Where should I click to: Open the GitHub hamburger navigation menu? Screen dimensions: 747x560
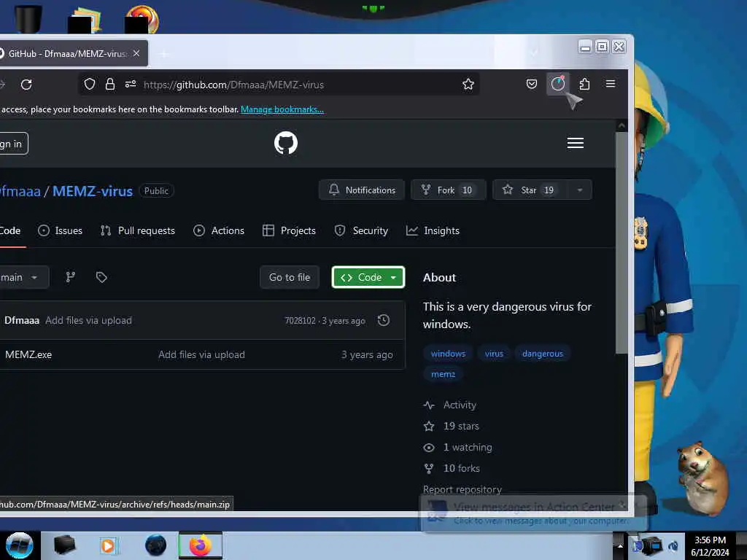pos(576,143)
